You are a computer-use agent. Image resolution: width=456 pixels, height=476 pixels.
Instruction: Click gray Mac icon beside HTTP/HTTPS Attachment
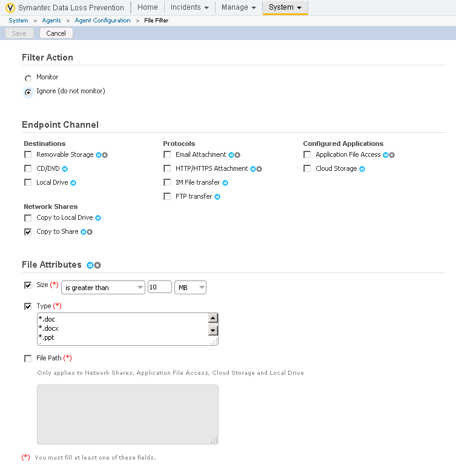click(259, 169)
